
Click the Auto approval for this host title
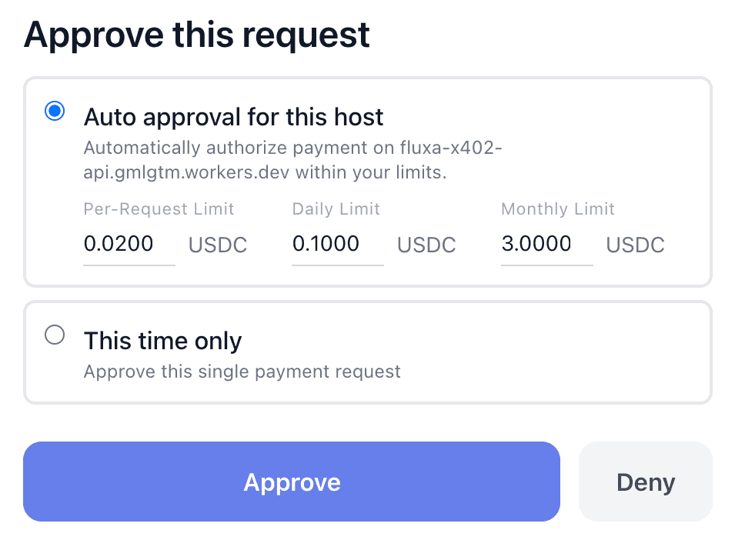point(234,117)
